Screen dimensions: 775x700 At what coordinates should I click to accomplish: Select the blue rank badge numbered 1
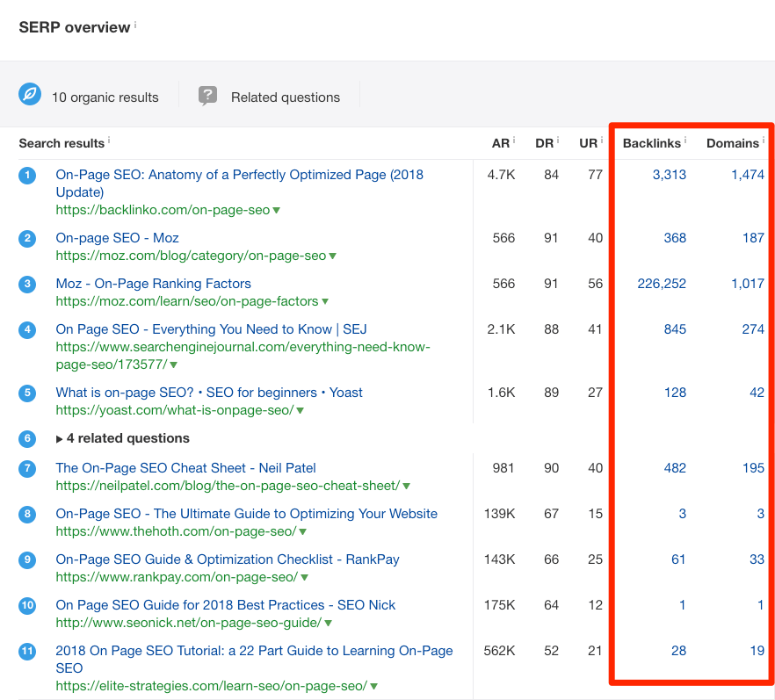26,175
